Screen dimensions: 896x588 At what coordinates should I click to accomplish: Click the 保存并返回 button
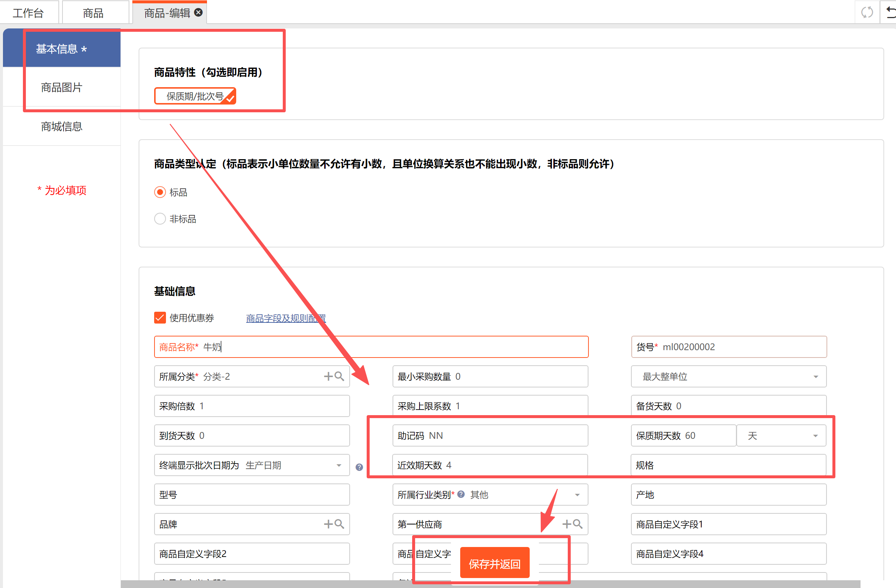point(495,563)
